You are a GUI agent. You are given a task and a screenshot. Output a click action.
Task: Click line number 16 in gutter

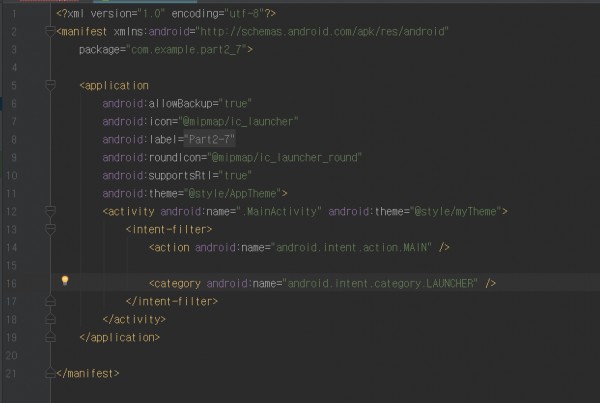point(11,284)
